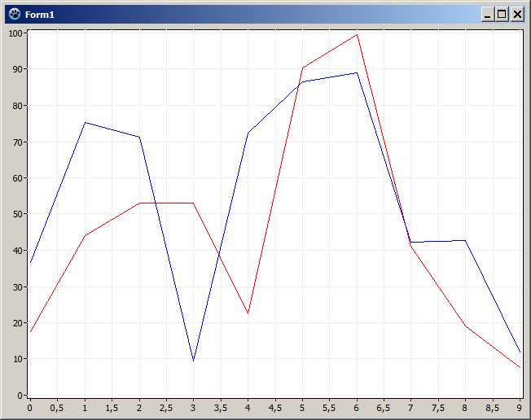
Task: Click the y-axis label 10
Action: coord(17,359)
